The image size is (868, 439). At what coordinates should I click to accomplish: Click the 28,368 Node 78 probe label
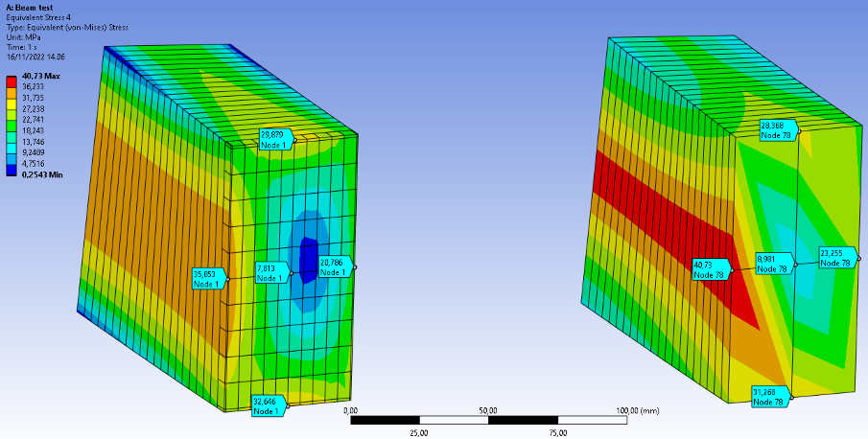click(778, 130)
